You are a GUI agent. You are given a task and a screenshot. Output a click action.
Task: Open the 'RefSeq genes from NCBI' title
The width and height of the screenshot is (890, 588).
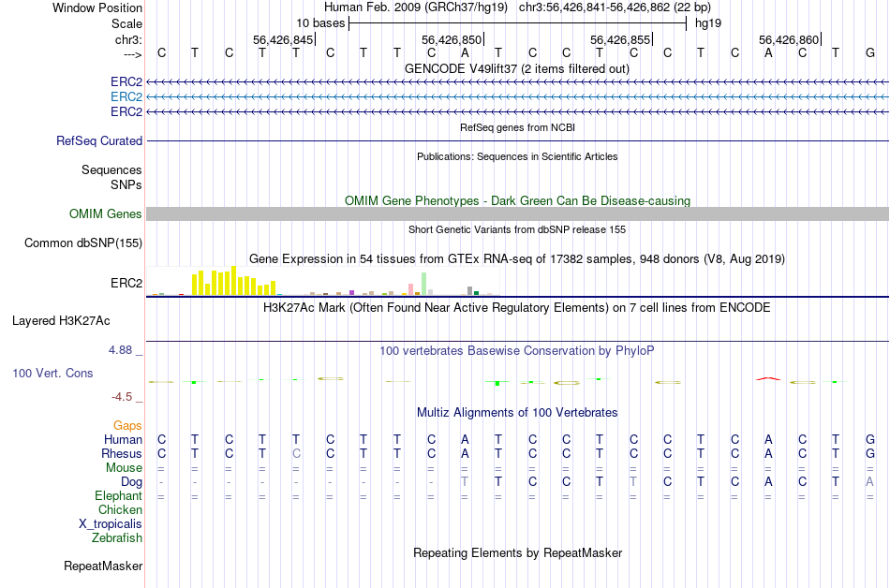[517, 127]
